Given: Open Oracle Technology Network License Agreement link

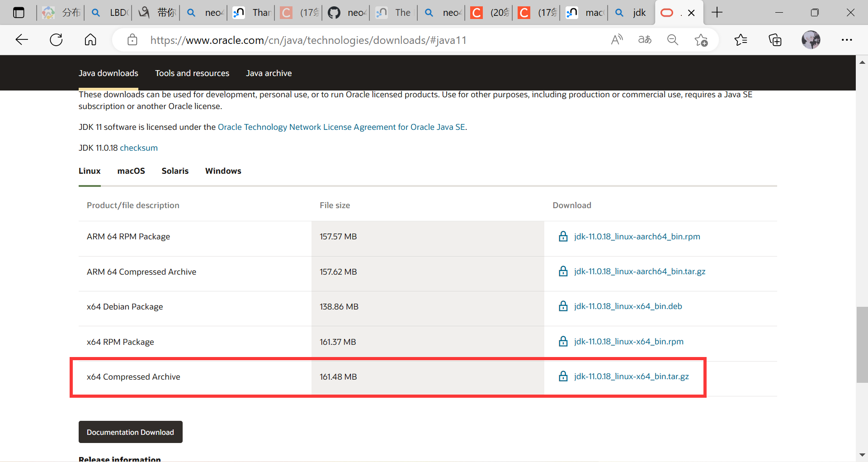Looking at the screenshot, I should 341,127.
